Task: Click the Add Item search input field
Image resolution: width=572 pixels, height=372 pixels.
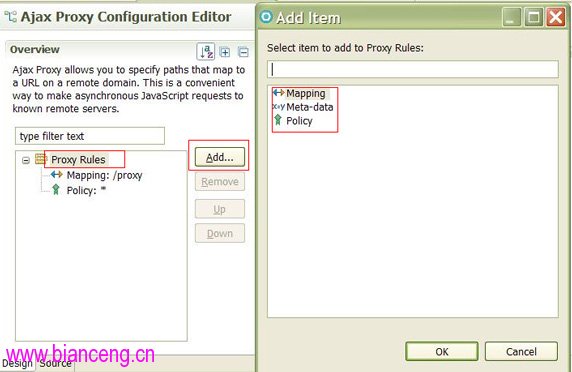Action: 413,69
